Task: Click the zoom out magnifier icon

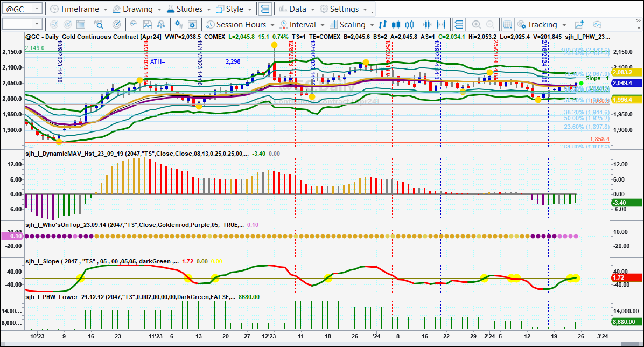Action: pyautogui.click(x=490, y=25)
